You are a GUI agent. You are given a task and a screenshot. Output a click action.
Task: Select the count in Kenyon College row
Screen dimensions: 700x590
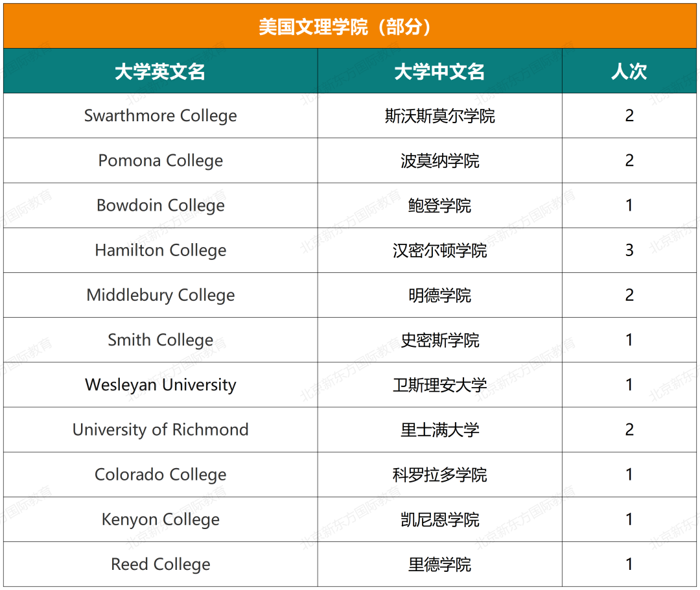pyautogui.click(x=629, y=519)
